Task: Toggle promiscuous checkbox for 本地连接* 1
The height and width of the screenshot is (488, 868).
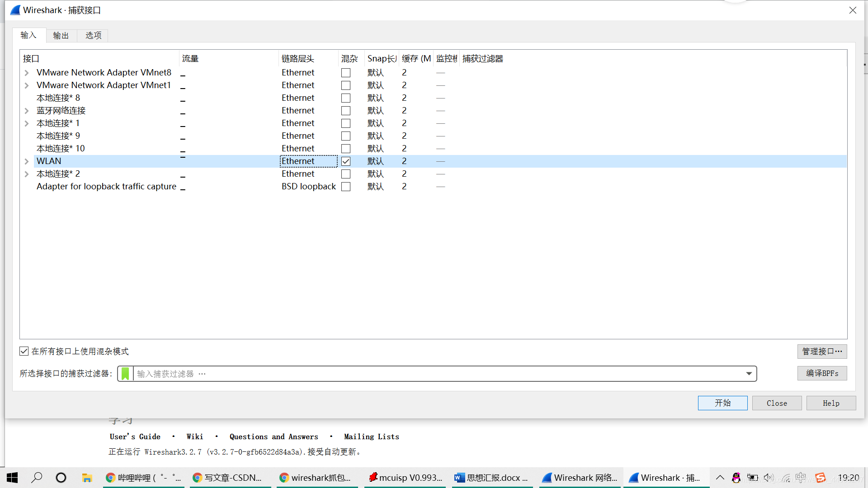Action: click(346, 123)
